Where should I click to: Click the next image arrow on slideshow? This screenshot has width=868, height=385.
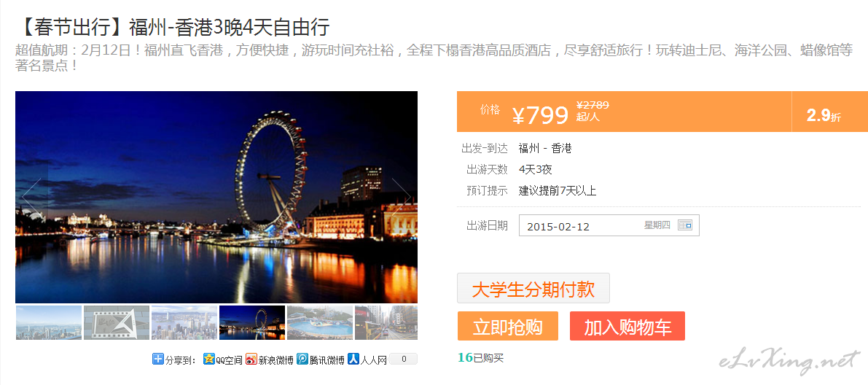pyautogui.click(x=402, y=197)
